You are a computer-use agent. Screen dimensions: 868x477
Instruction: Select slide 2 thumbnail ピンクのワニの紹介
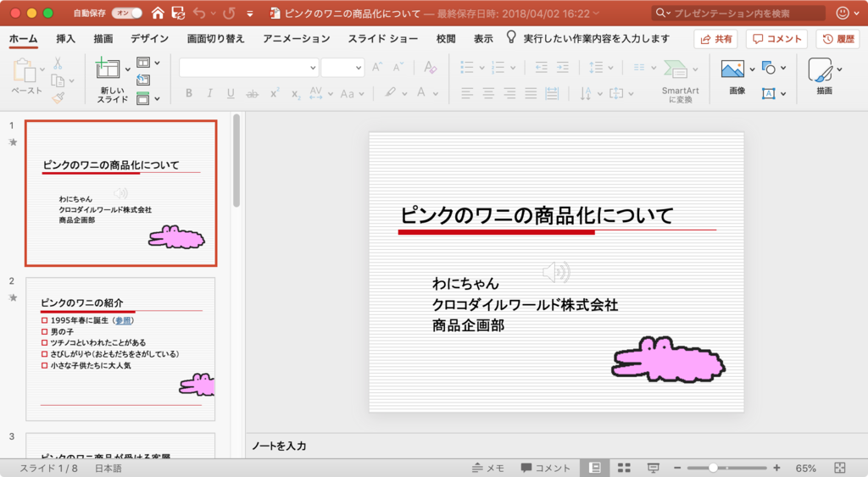point(120,348)
